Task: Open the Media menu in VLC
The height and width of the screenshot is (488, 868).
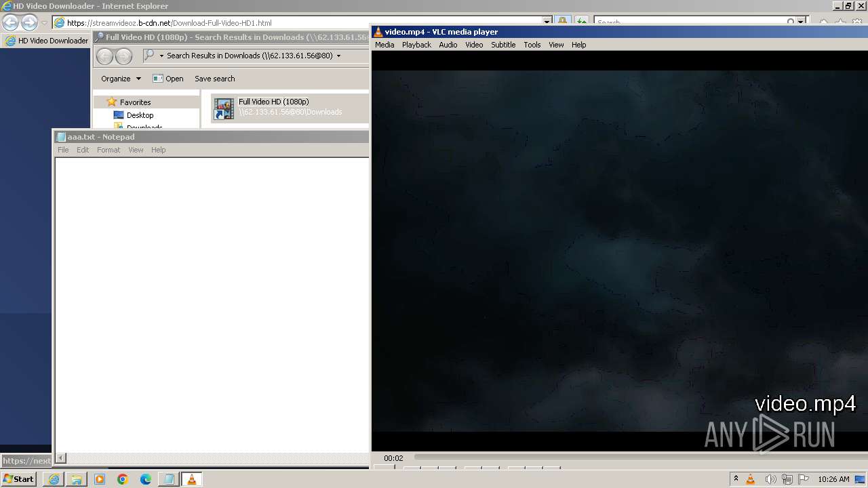Action: pyautogui.click(x=384, y=45)
